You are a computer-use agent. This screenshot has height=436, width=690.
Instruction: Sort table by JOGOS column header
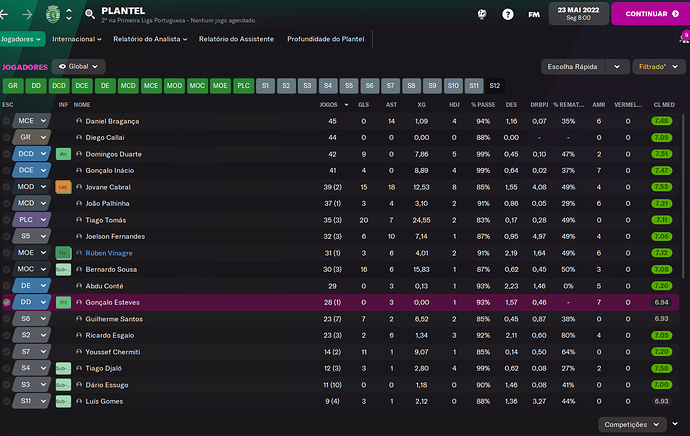coord(328,105)
